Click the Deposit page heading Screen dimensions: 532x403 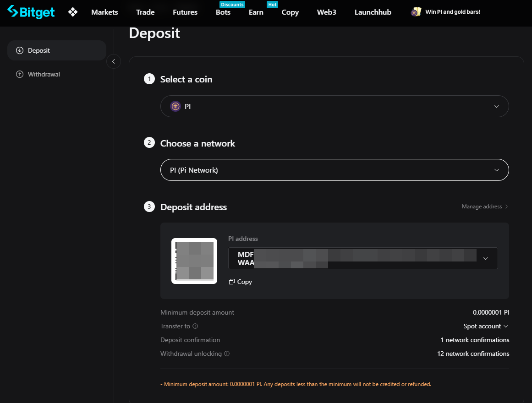155,33
